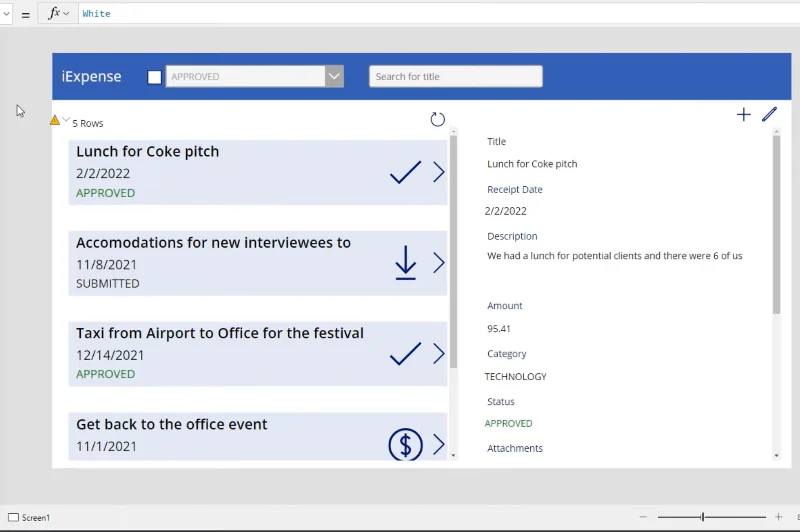This screenshot has width=800, height=532.
Task: Open the property selector dropdown arrow
Action: 6,14
